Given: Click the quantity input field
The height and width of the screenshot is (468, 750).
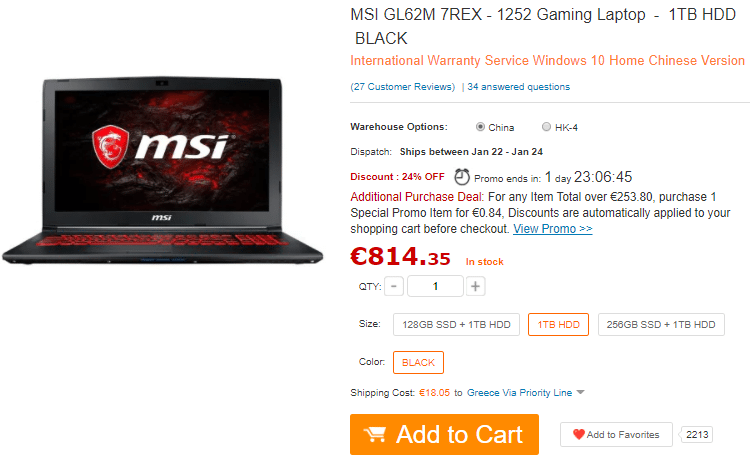Looking at the screenshot, I should (435, 286).
